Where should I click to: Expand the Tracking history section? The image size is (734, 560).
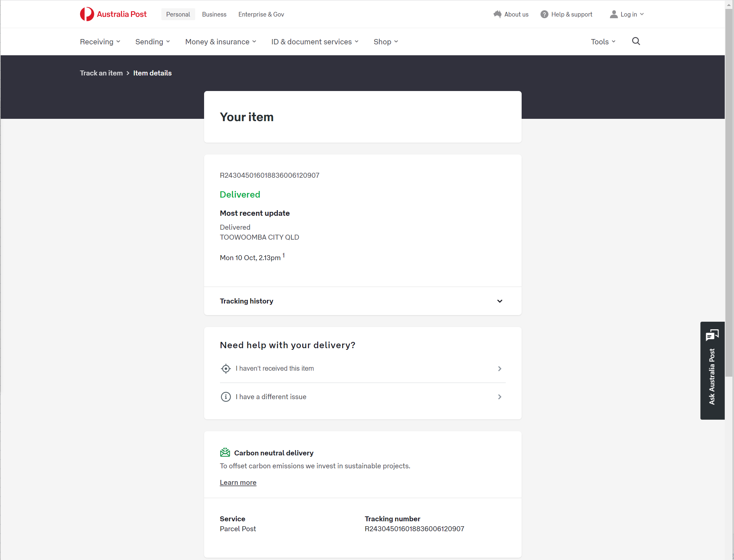(x=363, y=301)
